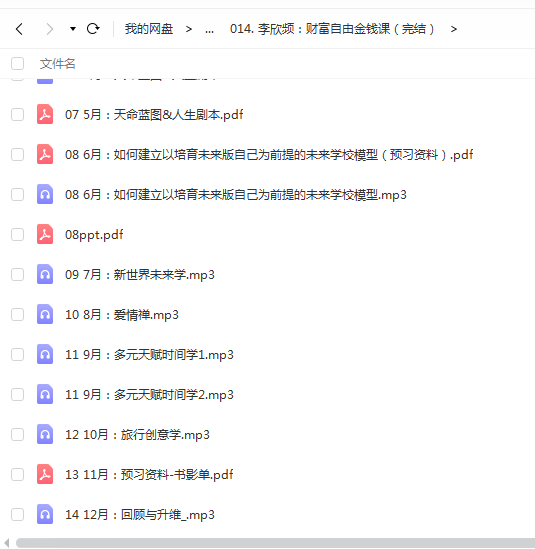Click audio icon for 爱情禅.mp3

pos(45,314)
